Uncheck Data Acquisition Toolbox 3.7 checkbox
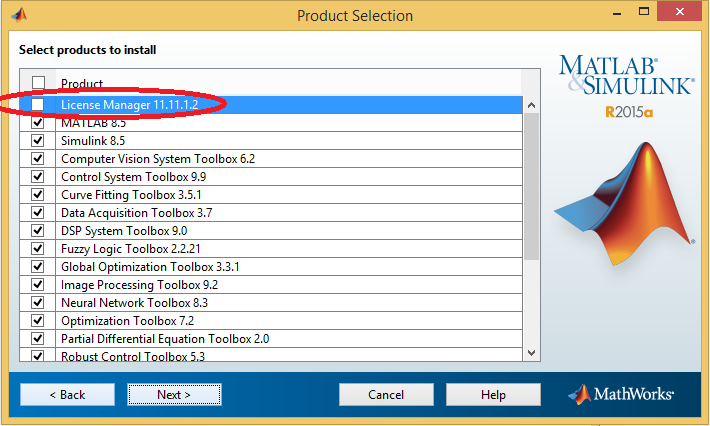Viewport: 710px width, 426px height. click(x=38, y=213)
